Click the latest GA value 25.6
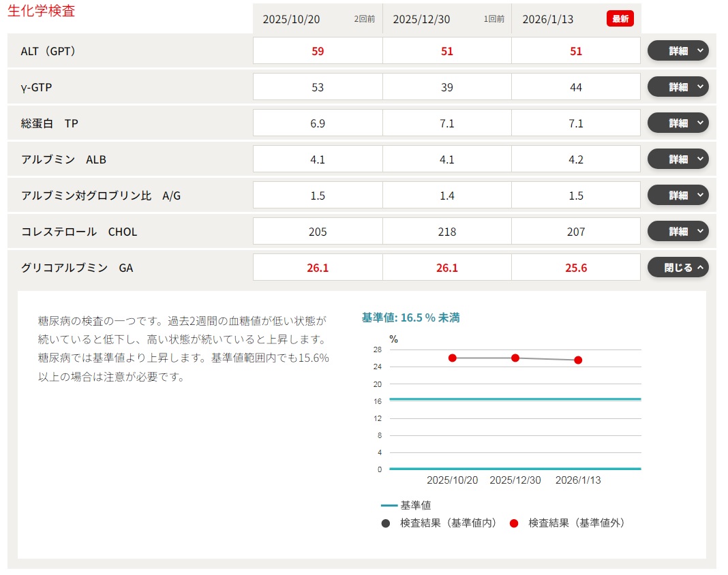 click(576, 268)
